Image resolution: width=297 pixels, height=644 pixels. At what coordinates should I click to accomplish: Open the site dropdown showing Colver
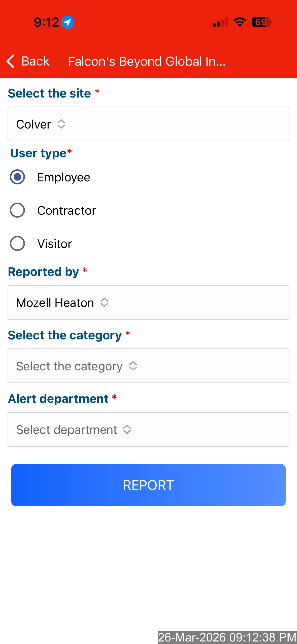pyautogui.click(x=148, y=124)
